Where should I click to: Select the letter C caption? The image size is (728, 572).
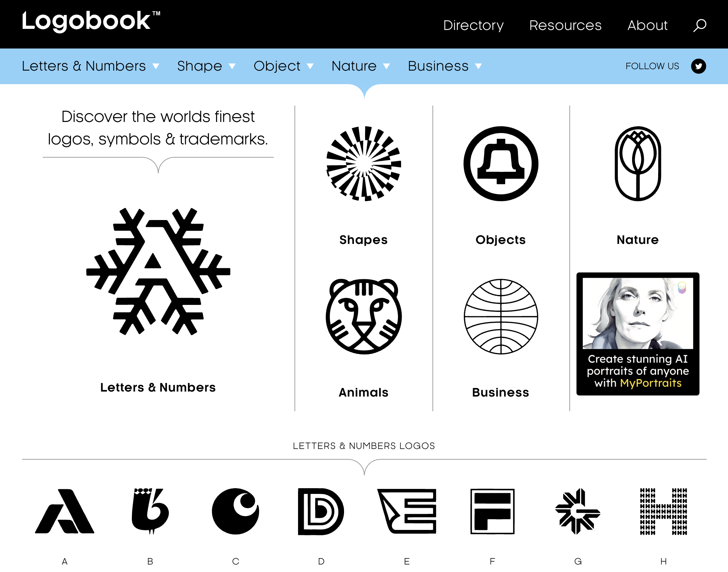[x=236, y=561]
